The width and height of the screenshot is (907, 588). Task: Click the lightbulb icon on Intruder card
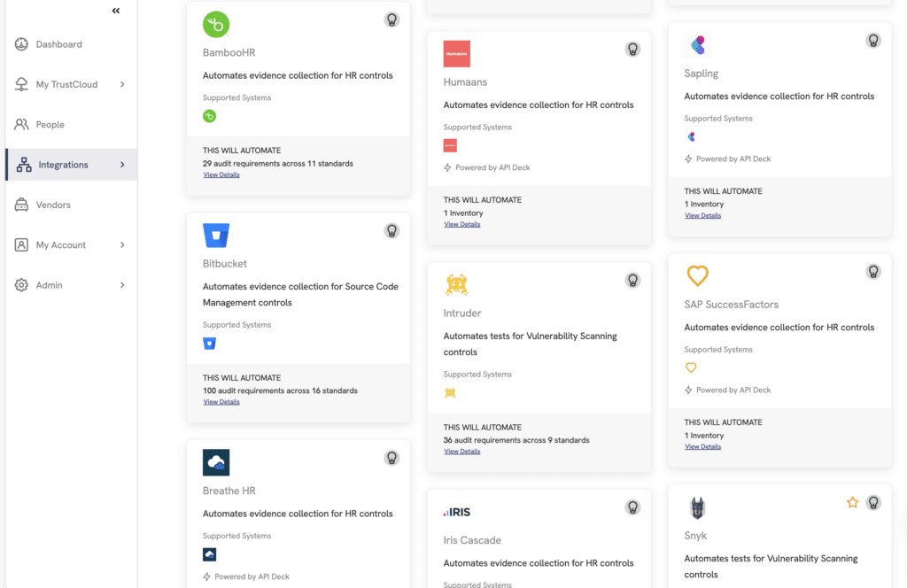[x=632, y=281]
